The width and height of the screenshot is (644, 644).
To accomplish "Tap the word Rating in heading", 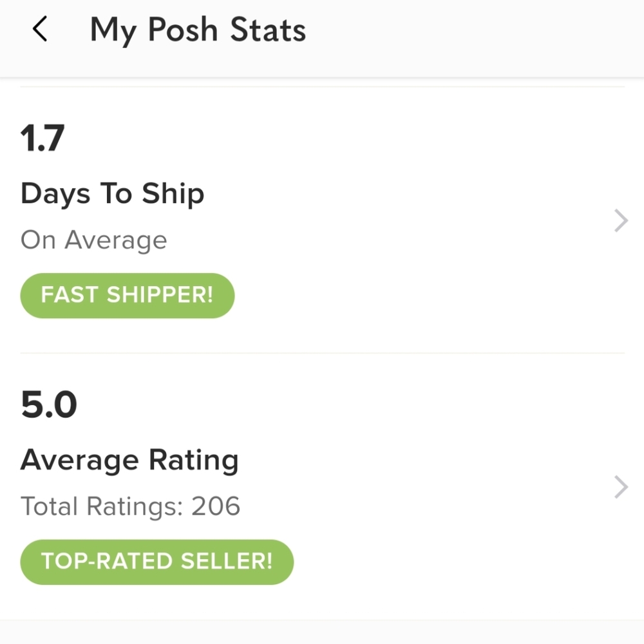I will [x=193, y=460].
